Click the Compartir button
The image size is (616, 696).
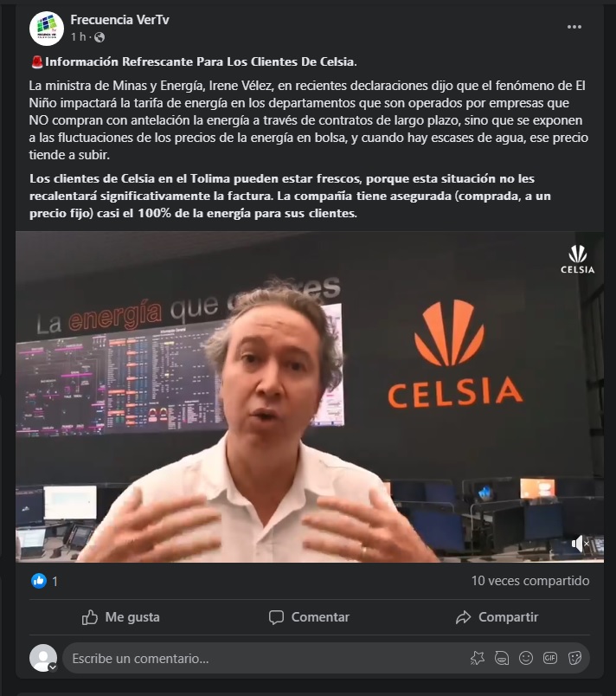[x=497, y=617]
